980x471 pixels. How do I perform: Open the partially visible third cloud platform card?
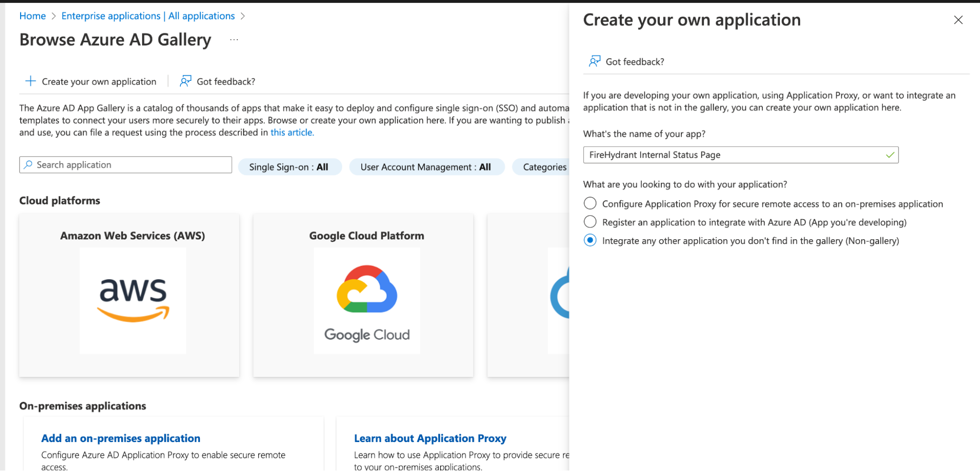coord(528,296)
